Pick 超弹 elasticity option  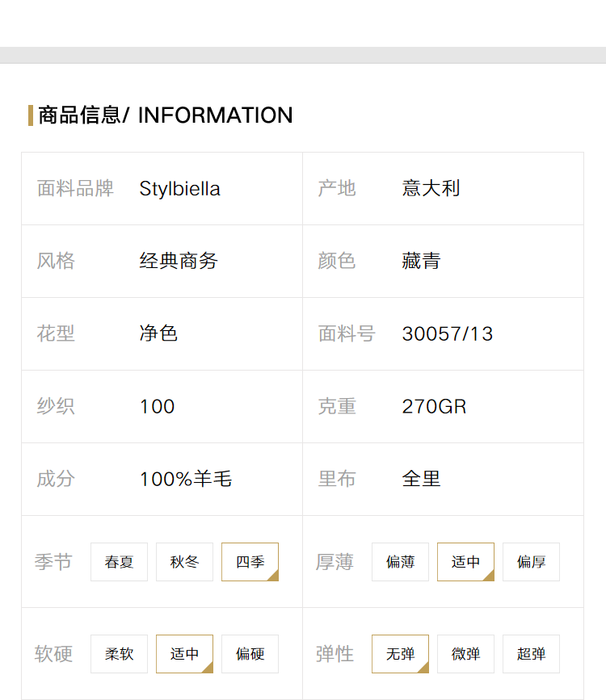531,653
